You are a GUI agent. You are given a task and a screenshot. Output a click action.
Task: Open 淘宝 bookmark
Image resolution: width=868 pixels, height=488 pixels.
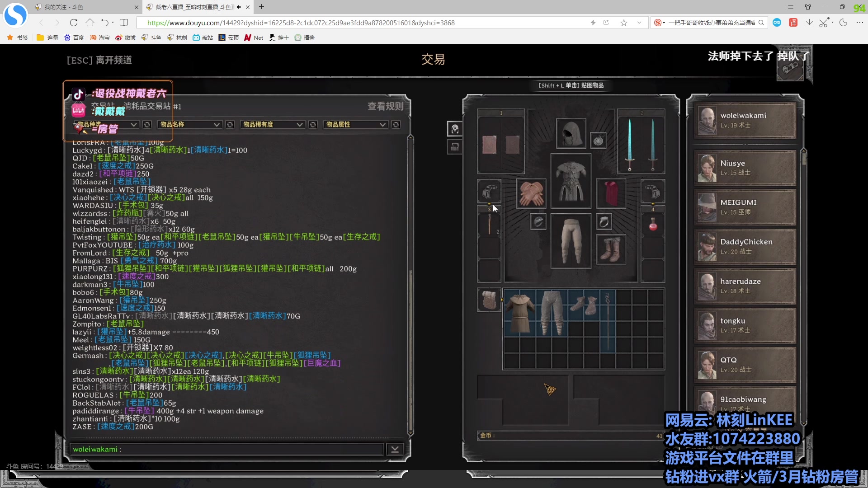click(100, 38)
